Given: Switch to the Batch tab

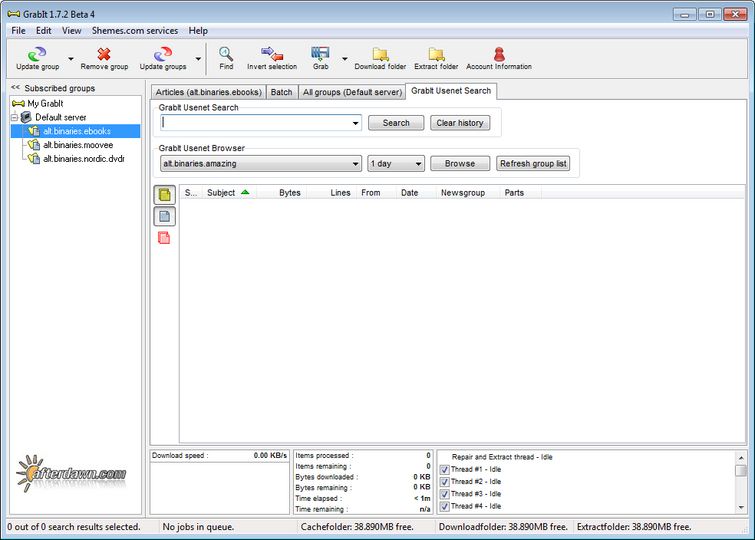Looking at the screenshot, I should (x=281, y=92).
